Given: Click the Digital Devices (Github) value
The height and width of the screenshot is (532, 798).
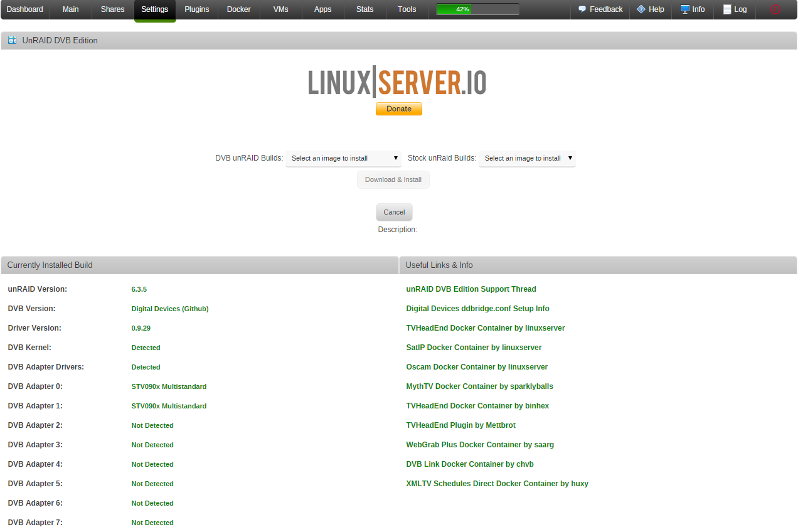Looking at the screenshot, I should pyautogui.click(x=170, y=309).
